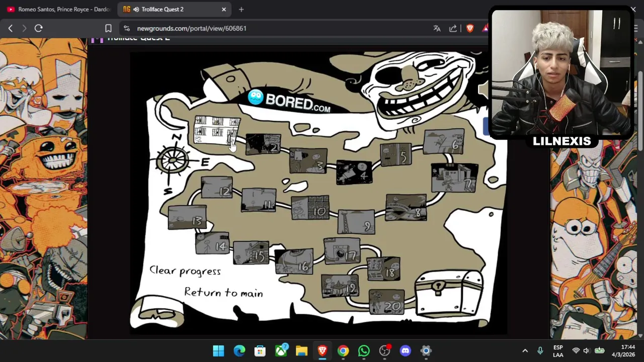This screenshot has height=362, width=644.
Task: Choose level 14 thumbnail
Action: [x=212, y=243]
